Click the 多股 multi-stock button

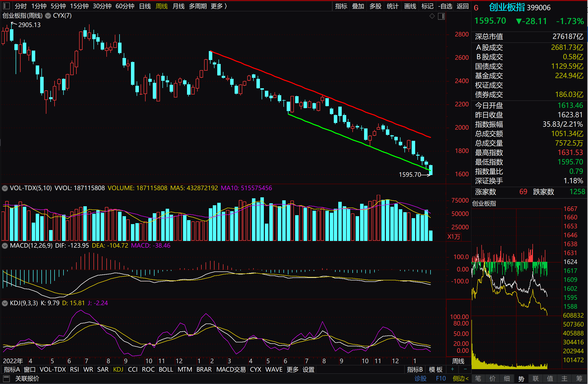pos(375,6)
